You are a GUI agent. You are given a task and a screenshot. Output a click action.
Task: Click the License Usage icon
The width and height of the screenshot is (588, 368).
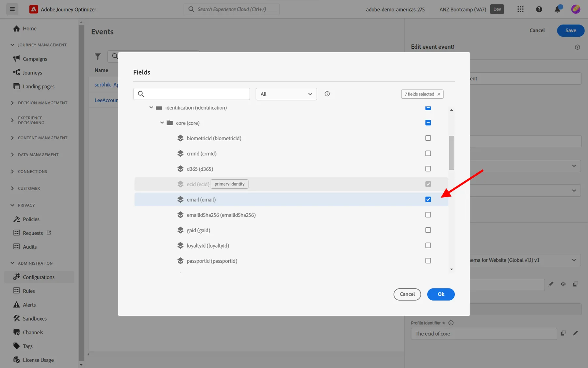(x=16, y=360)
